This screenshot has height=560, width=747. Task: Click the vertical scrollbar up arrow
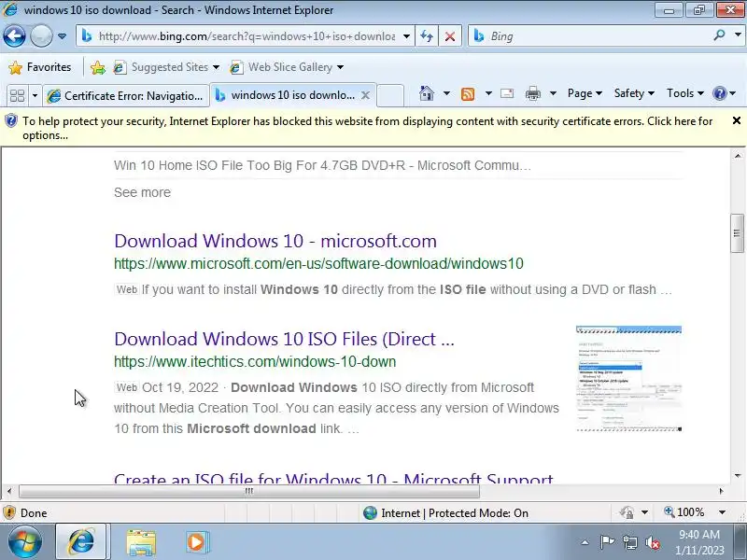pos(738,156)
